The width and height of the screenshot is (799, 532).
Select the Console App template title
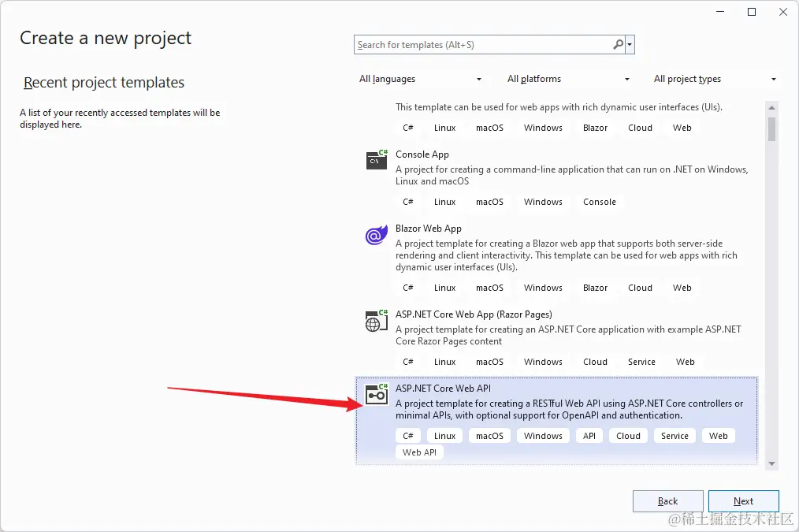422,154
